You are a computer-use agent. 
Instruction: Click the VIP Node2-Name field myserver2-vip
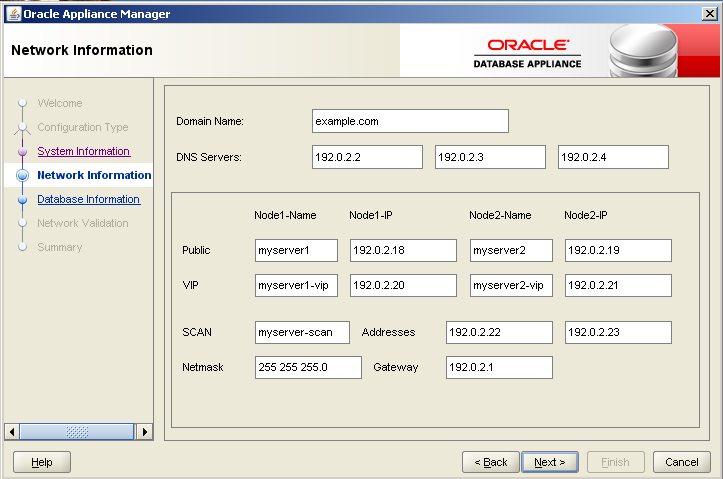[511, 285]
